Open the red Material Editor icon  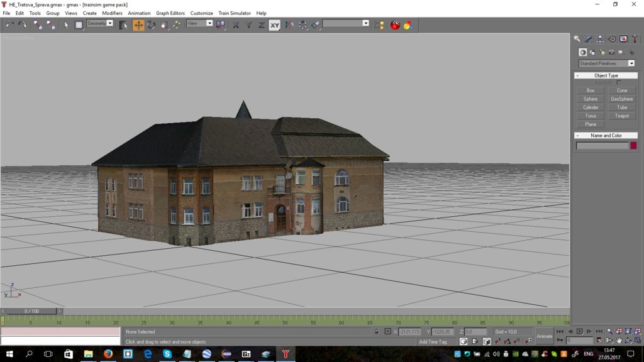click(x=395, y=25)
